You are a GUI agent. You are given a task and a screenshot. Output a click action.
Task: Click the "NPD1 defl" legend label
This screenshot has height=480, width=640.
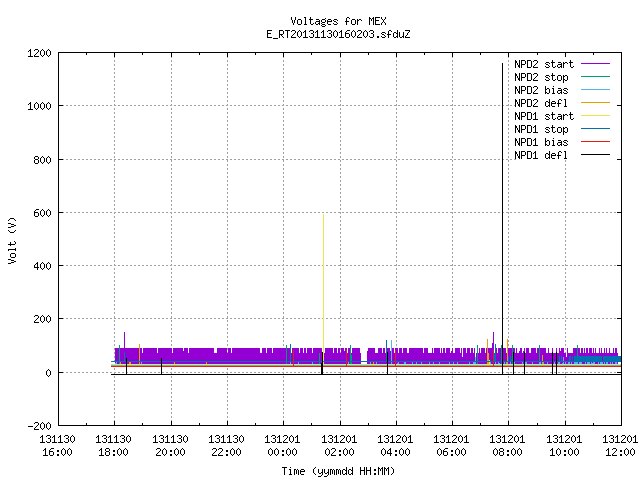pyautogui.click(x=541, y=155)
